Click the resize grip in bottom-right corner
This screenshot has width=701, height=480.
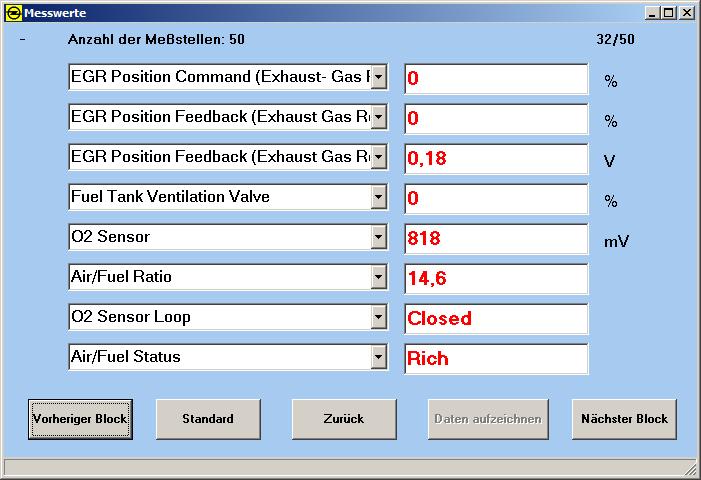[x=690, y=469]
